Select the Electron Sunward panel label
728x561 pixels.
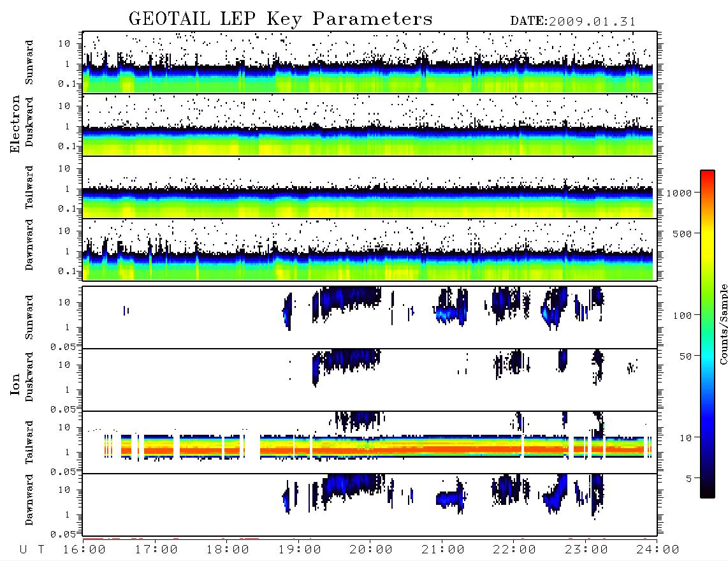[29, 62]
